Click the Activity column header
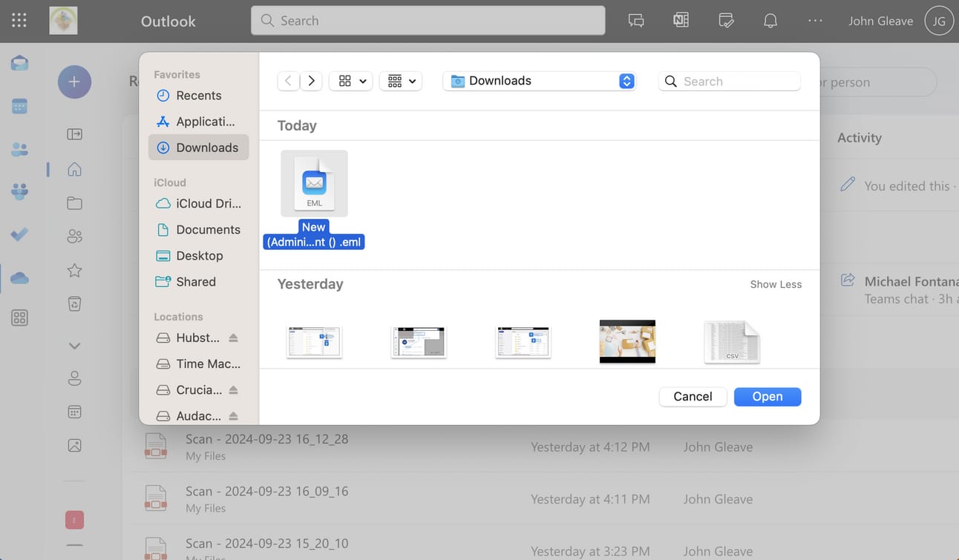The width and height of the screenshot is (959, 560). 860,137
